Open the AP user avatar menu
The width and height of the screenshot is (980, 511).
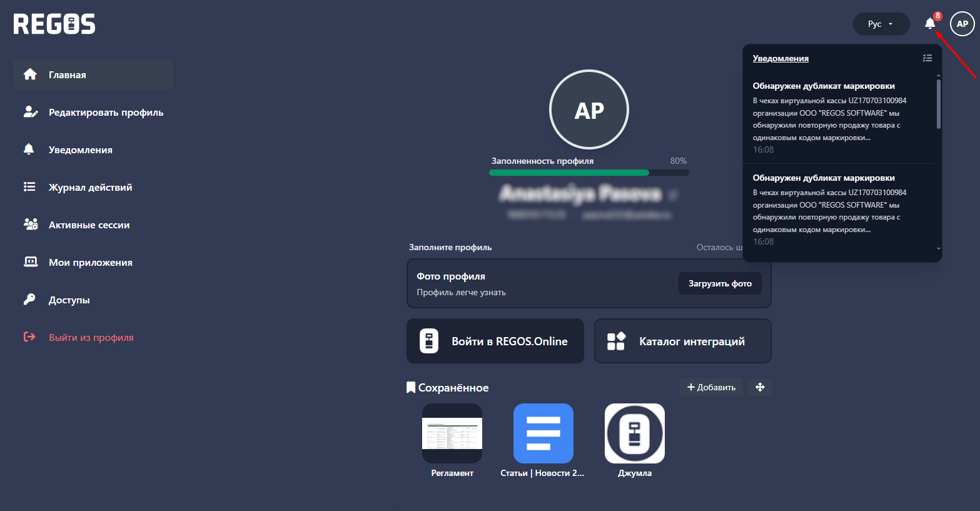(x=962, y=24)
